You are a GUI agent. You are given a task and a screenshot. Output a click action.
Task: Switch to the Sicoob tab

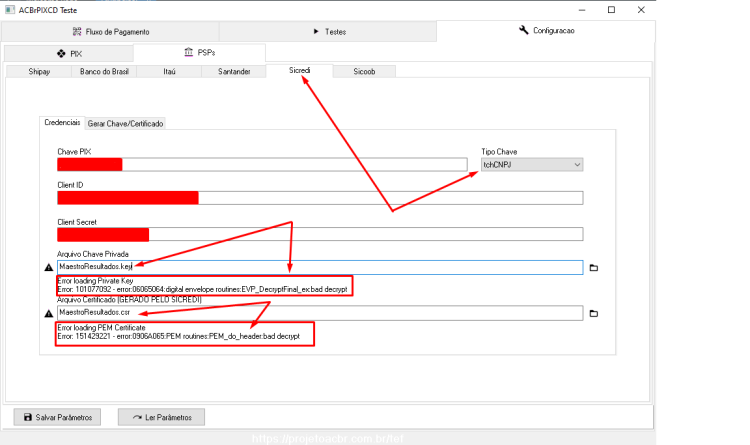[364, 71]
